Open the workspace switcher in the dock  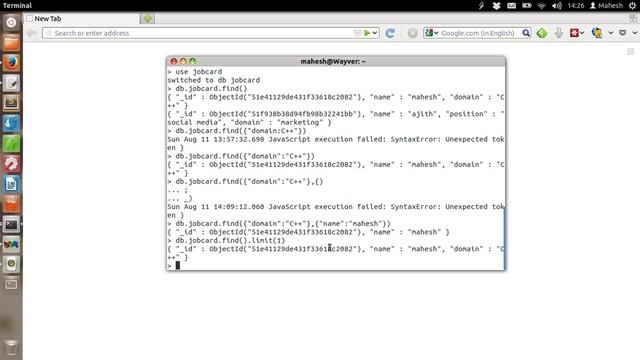pyautogui.click(x=11, y=284)
